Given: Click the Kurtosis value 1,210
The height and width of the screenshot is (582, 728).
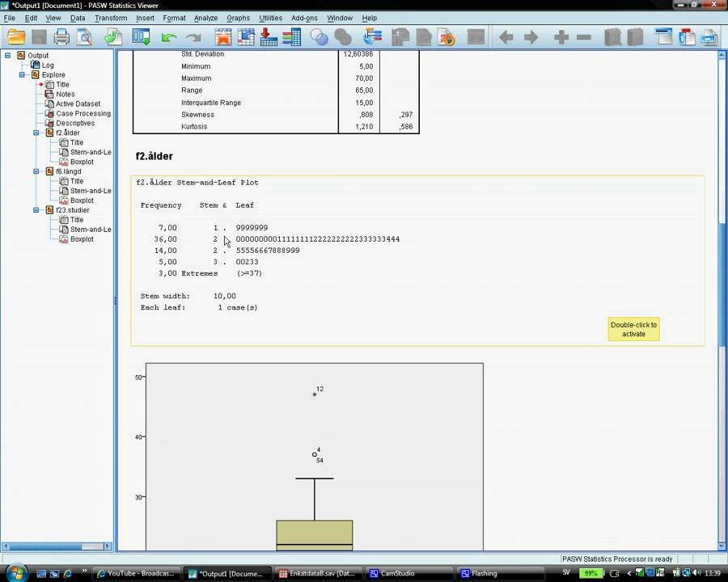Looking at the screenshot, I should (x=364, y=127).
